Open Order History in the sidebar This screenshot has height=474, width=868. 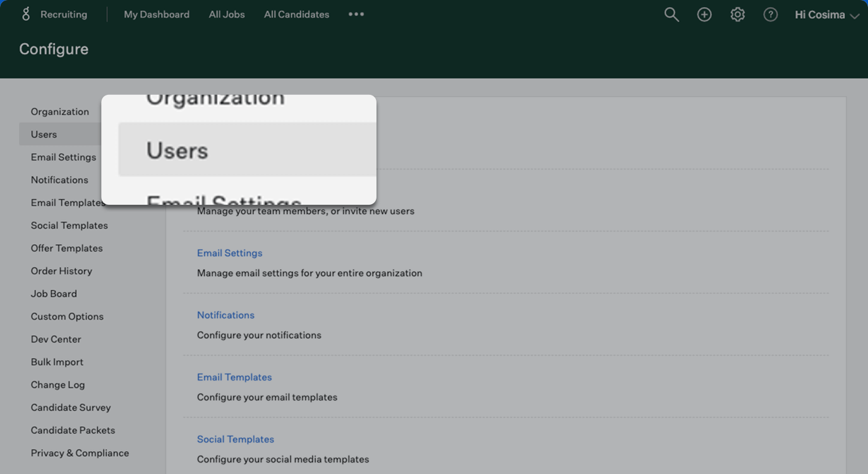pos(61,270)
